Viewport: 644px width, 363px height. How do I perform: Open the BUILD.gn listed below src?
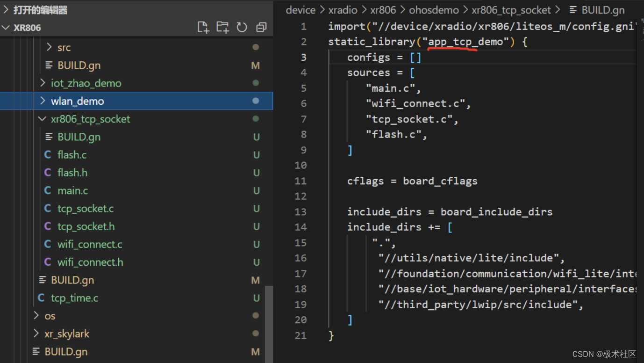click(x=79, y=65)
